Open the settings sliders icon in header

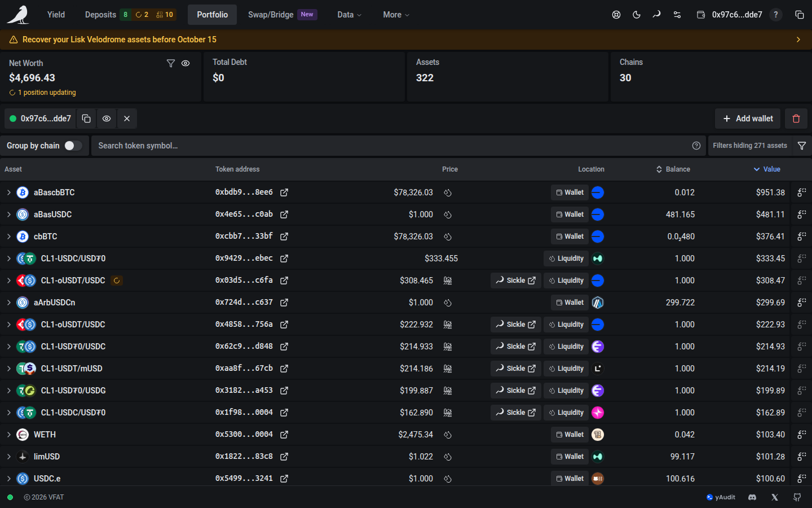coord(677,15)
